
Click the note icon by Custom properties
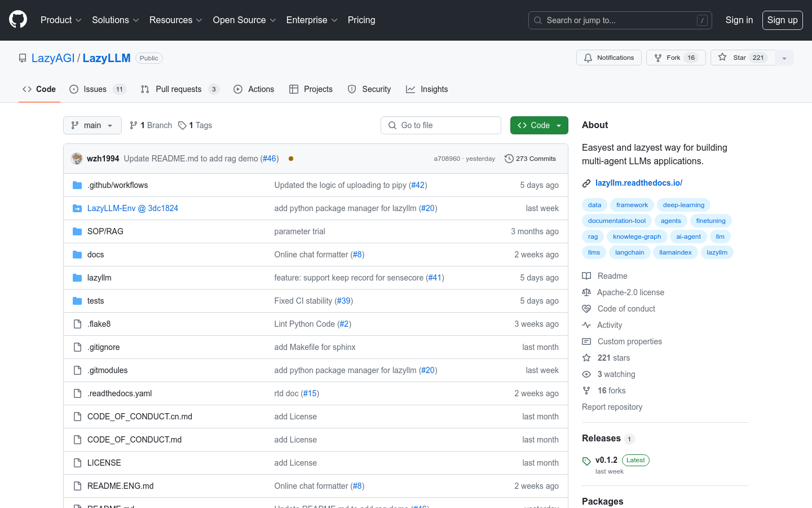[x=586, y=341]
